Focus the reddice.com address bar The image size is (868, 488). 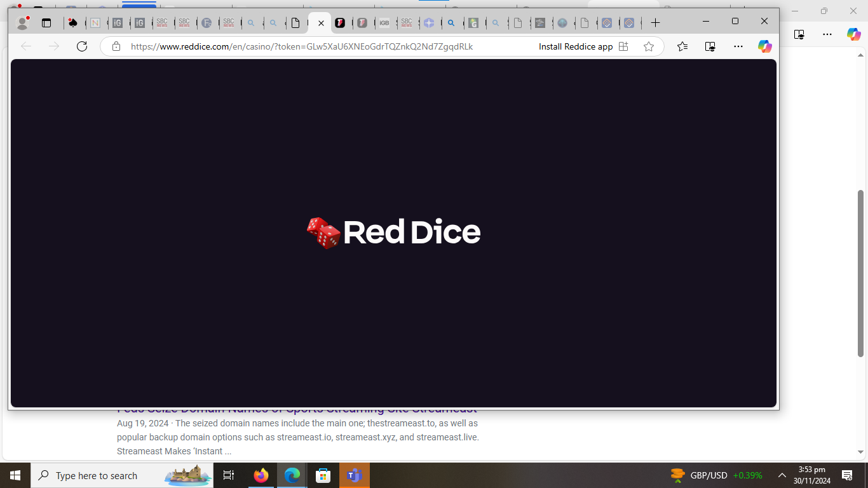pos(302,46)
